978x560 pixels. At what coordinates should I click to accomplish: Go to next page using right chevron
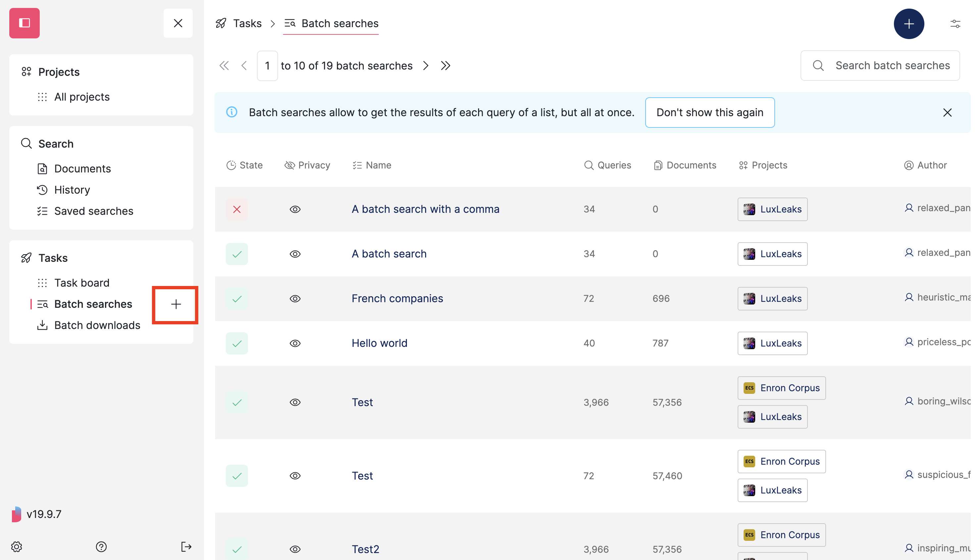click(426, 66)
